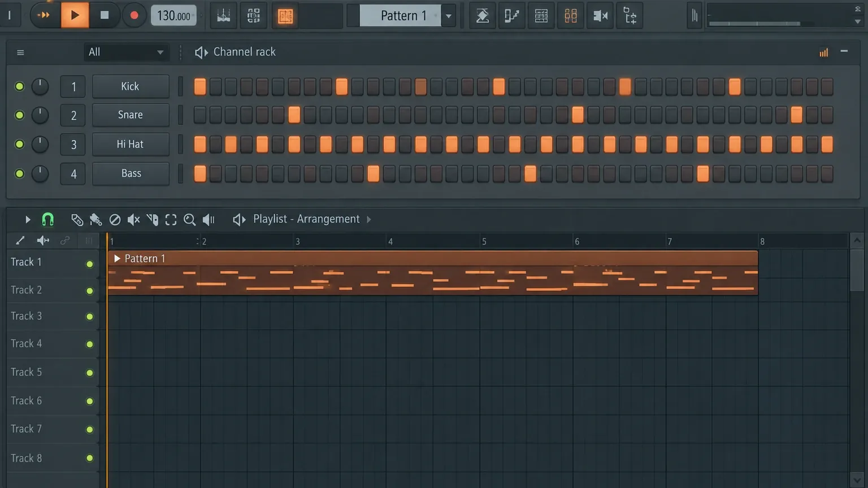Image resolution: width=868 pixels, height=488 pixels.
Task: Click the Hi Hat channel volume knob
Action: 40,144
